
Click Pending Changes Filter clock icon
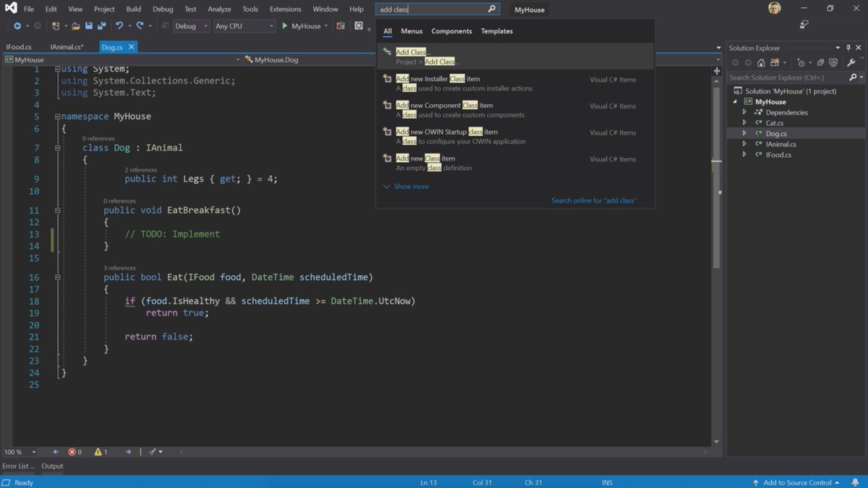801,63
